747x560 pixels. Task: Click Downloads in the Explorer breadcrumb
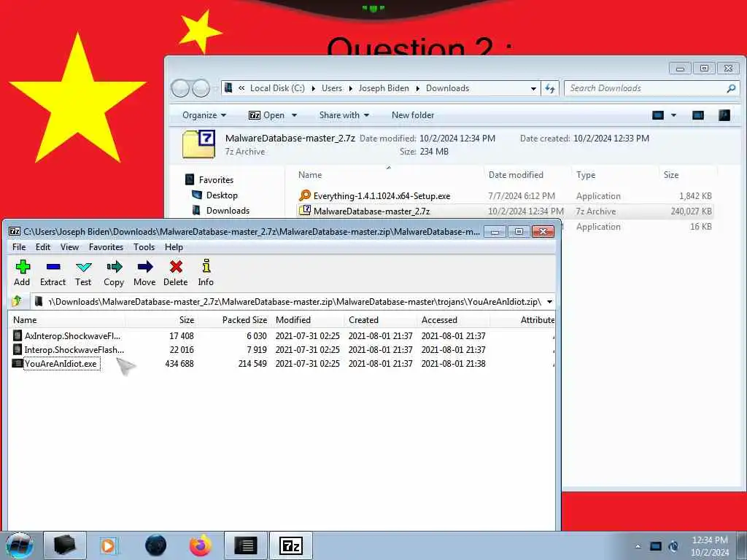point(447,88)
